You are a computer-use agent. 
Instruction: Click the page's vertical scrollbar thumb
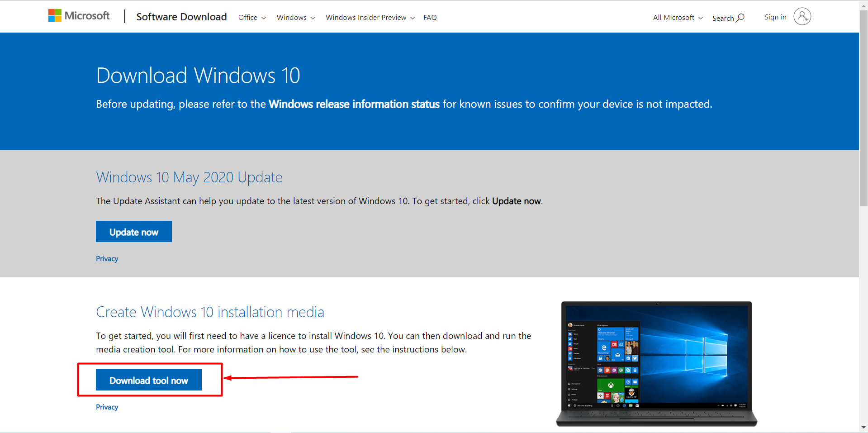coord(863,108)
